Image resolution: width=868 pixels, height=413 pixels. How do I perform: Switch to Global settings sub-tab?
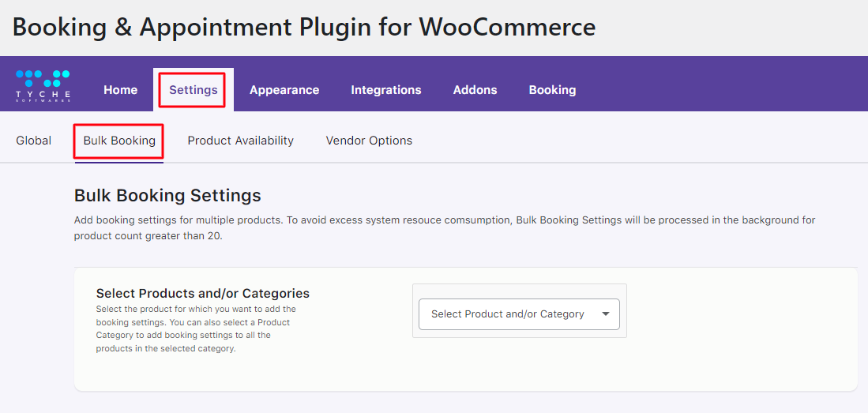[x=34, y=141]
